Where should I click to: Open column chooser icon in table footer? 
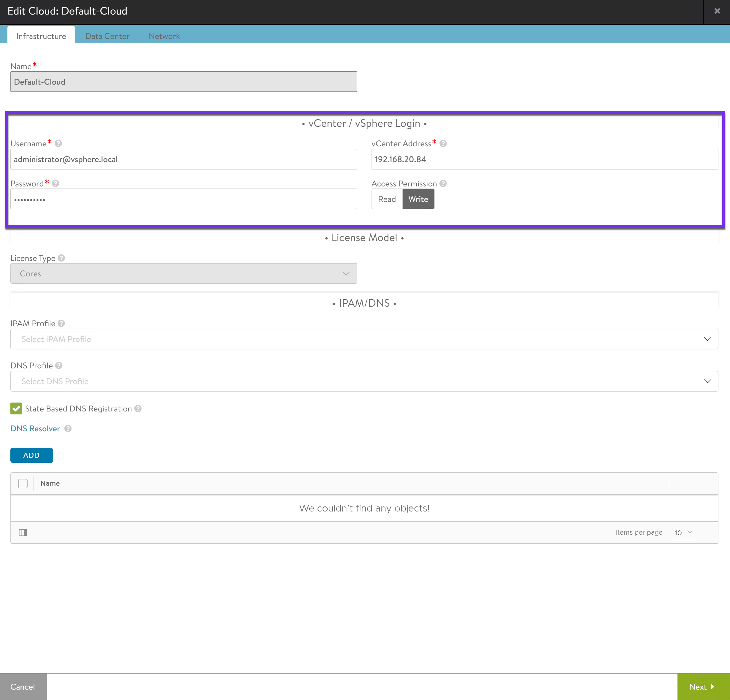click(x=23, y=532)
